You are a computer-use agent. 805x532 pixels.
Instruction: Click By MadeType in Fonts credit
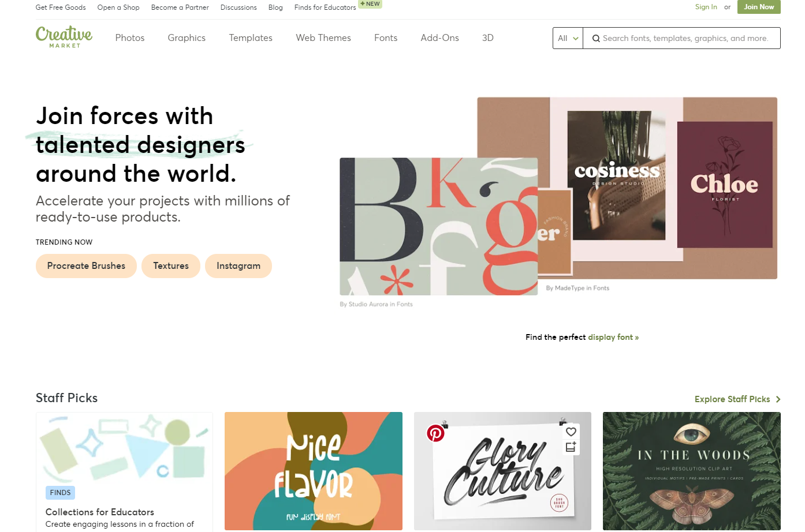577,288
